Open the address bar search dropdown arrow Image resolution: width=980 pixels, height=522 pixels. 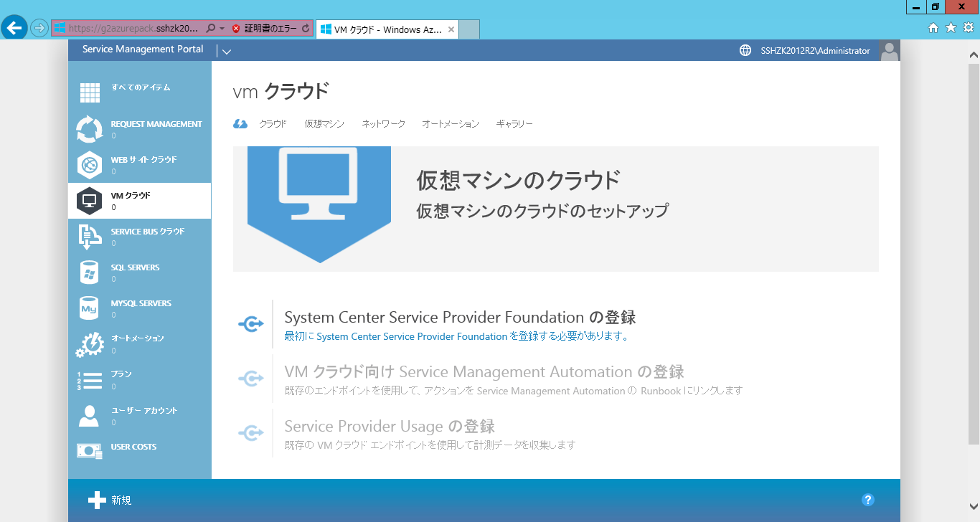tap(222, 29)
